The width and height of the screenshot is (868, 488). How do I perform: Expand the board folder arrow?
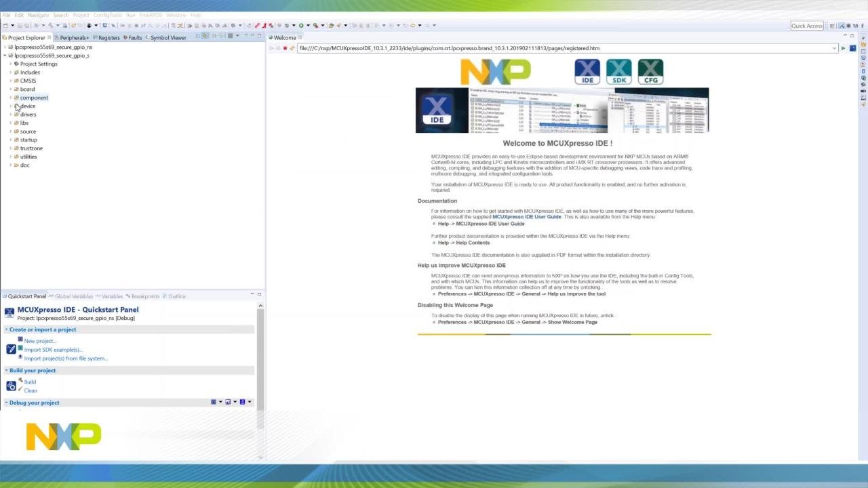click(10, 89)
